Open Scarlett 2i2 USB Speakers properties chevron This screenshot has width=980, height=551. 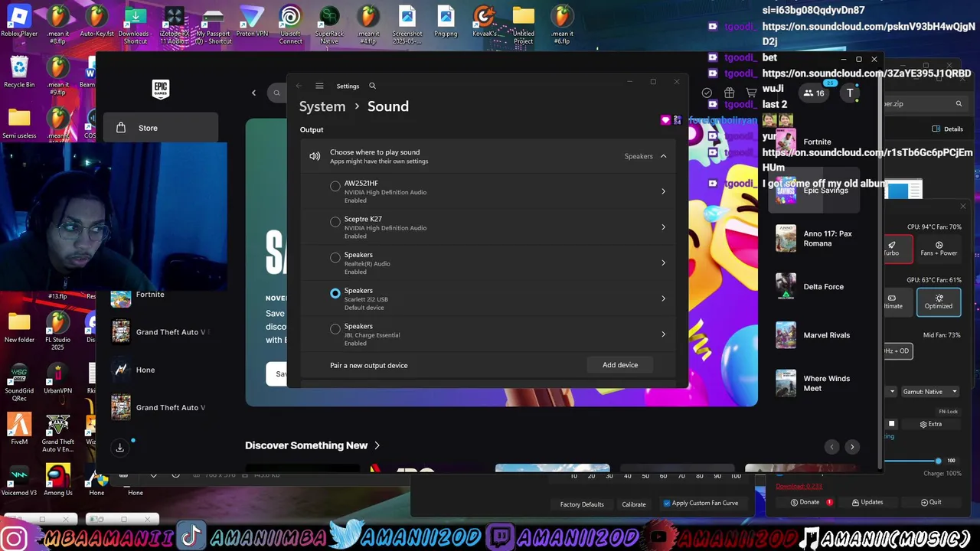pos(663,298)
